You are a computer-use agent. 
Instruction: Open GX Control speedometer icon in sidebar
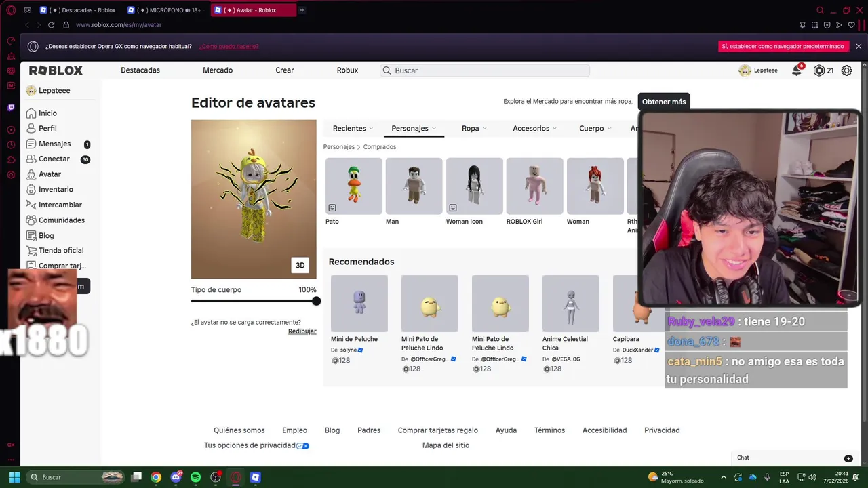(11, 41)
